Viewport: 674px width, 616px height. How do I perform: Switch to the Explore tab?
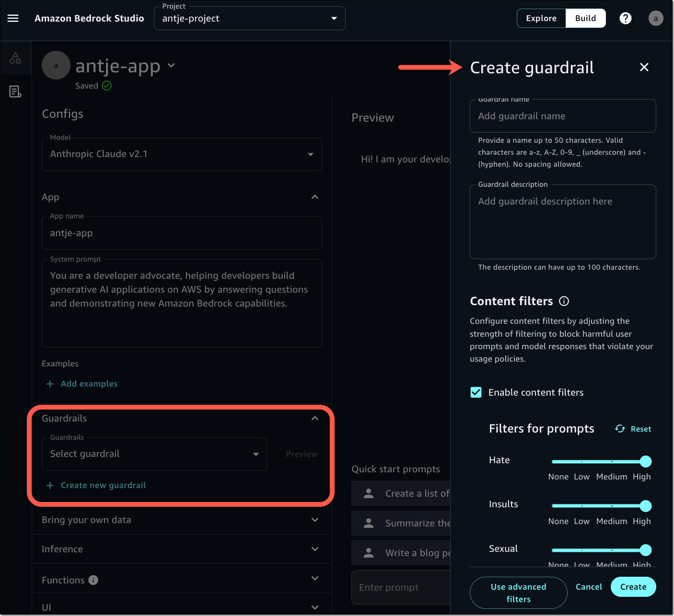point(541,18)
